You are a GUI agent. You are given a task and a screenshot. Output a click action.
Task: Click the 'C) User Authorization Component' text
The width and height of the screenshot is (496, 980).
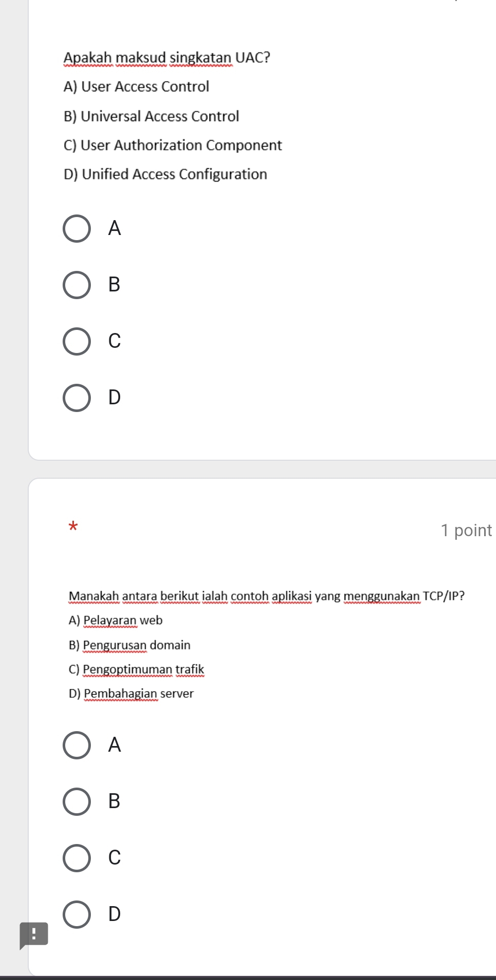coord(173,145)
